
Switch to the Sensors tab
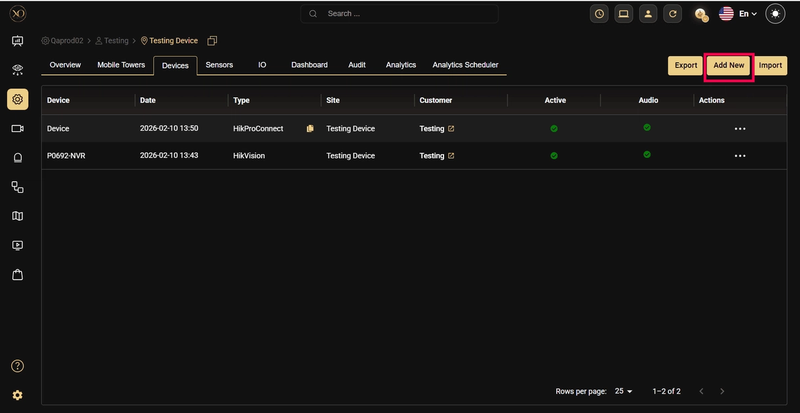[219, 65]
